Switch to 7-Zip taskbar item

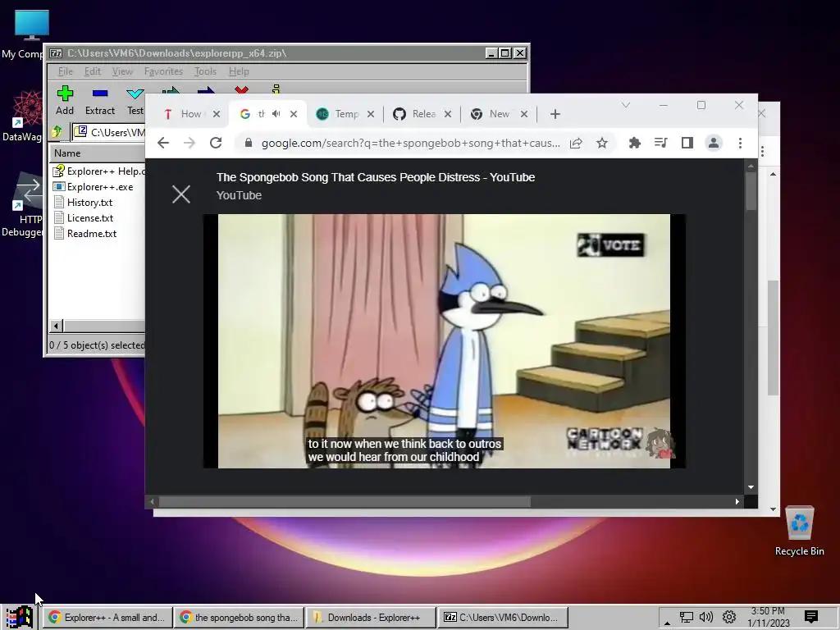pos(503,618)
